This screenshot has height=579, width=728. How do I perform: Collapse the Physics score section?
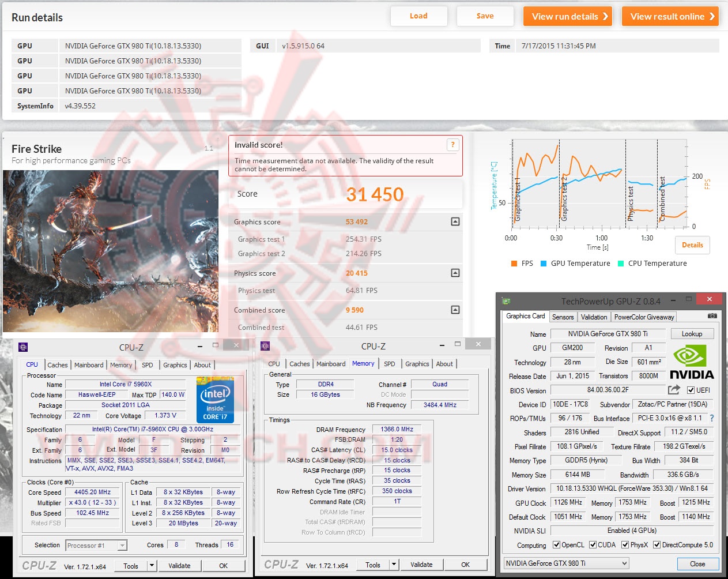pyautogui.click(x=455, y=273)
